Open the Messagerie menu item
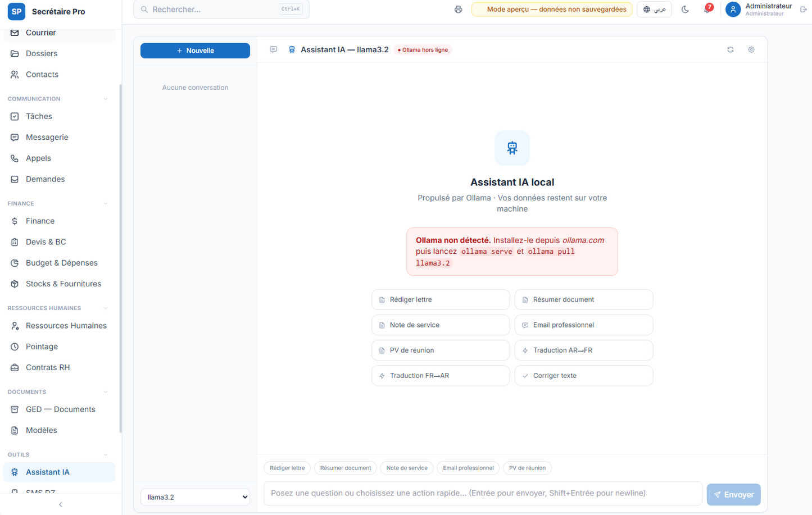The height and width of the screenshot is (515, 812). pyautogui.click(x=59, y=137)
